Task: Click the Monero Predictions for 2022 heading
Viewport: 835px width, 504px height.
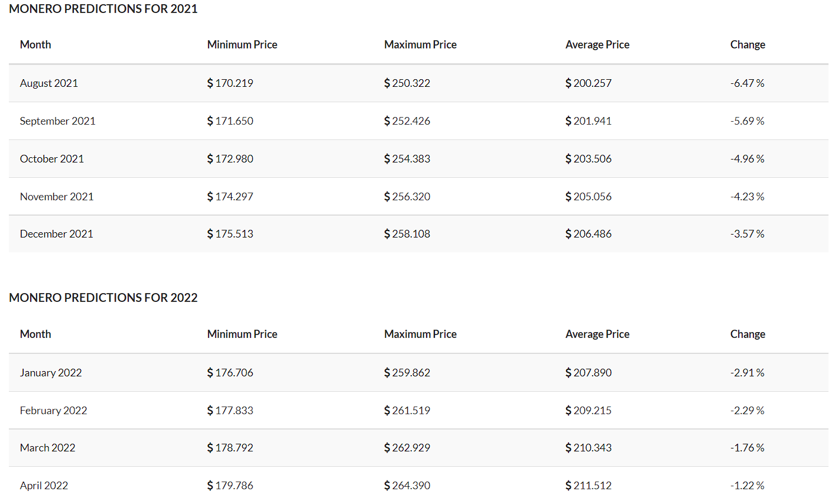Action: click(103, 298)
